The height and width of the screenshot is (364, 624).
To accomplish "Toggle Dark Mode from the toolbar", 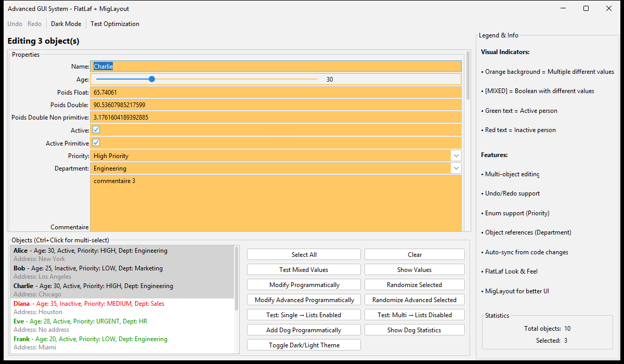I will (x=66, y=24).
